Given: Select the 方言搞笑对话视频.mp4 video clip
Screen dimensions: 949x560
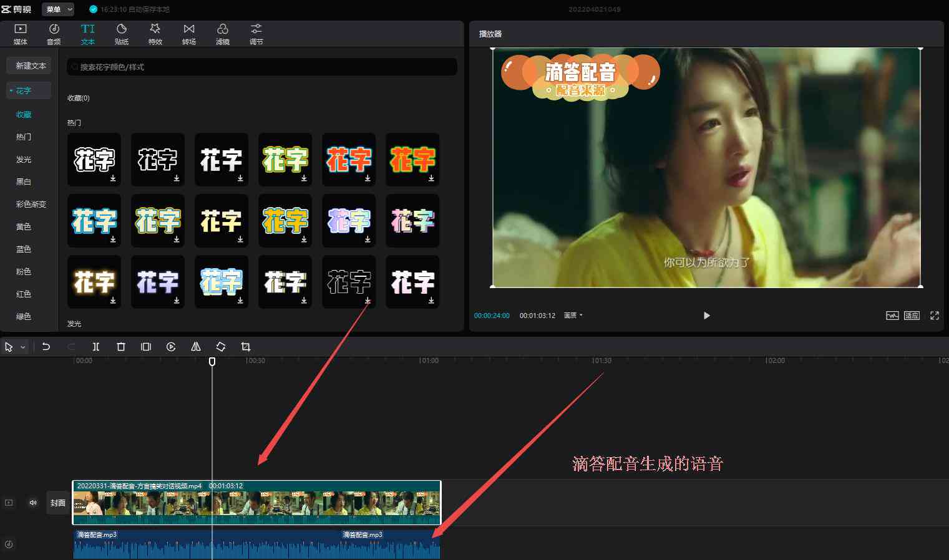Looking at the screenshot, I should coord(257,503).
